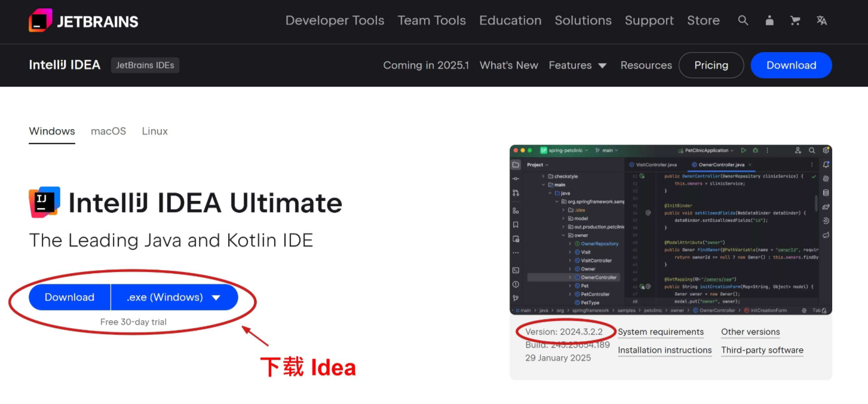Open the PetClinicApplication run configuration dropdown

click(x=706, y=151)
